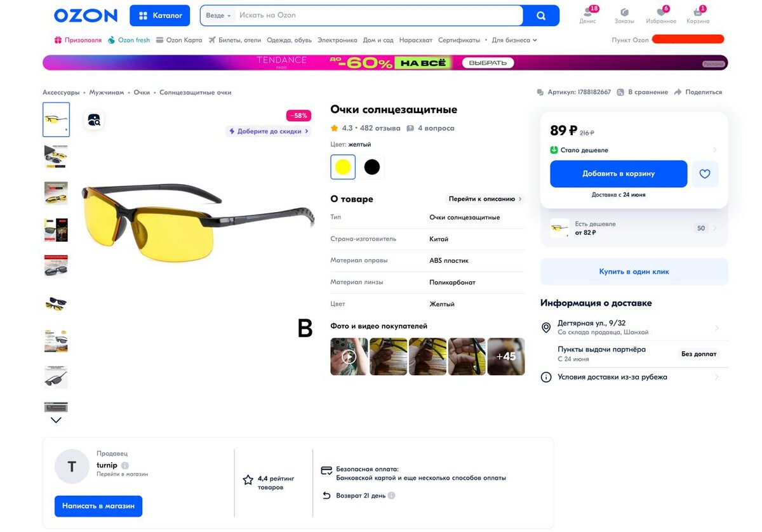Screen dimensions: 762x532
Task: Add product to favorites with heart button
Action: 705,174
